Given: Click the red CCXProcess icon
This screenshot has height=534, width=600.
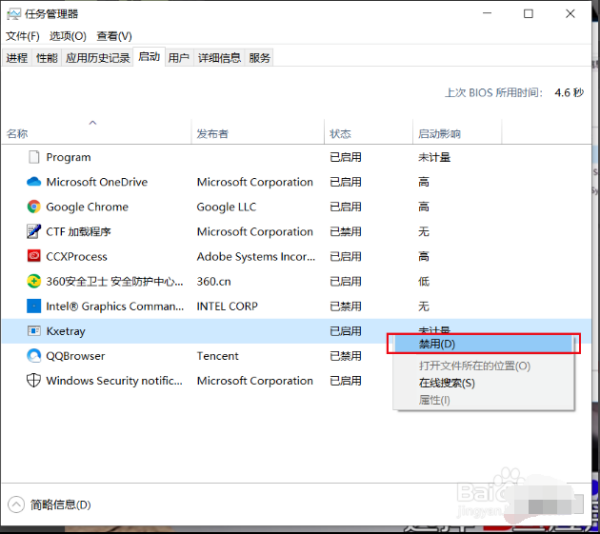Looking at the screenshot, I should coord(34,256).
